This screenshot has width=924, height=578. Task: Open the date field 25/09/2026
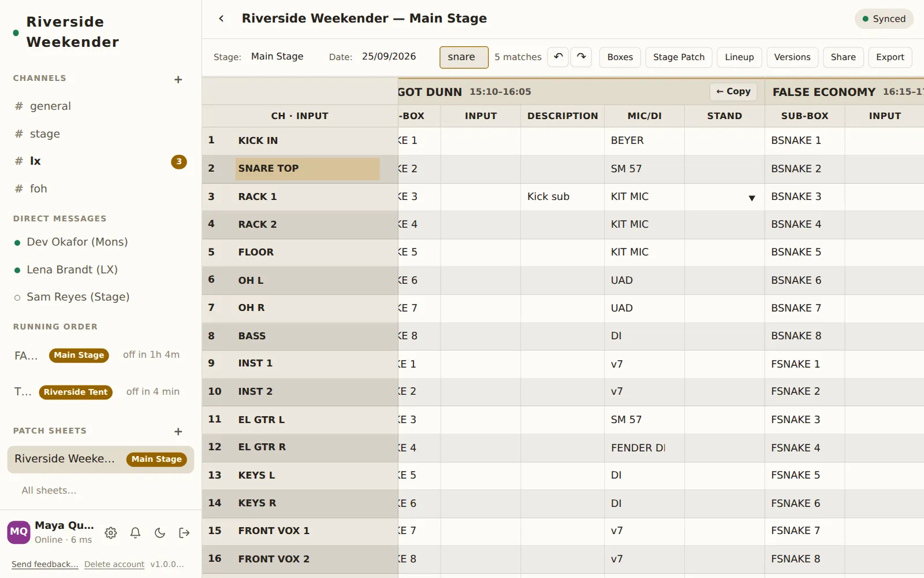pos(389,57)
